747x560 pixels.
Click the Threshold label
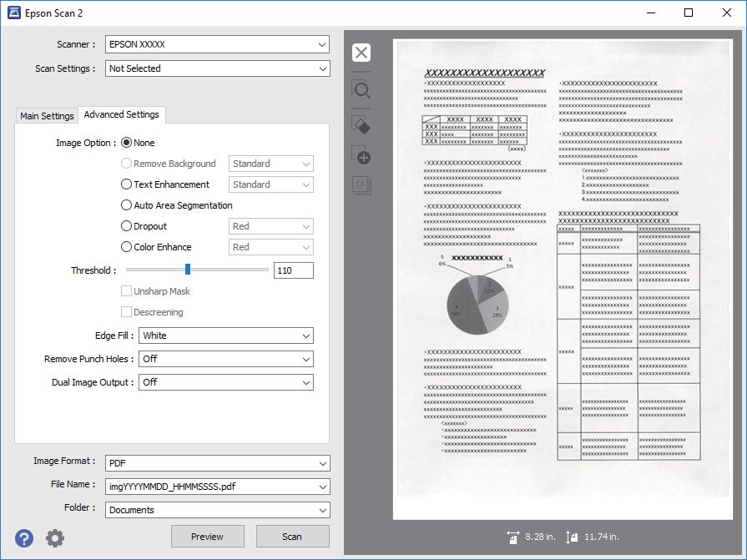tap(93, 270)
